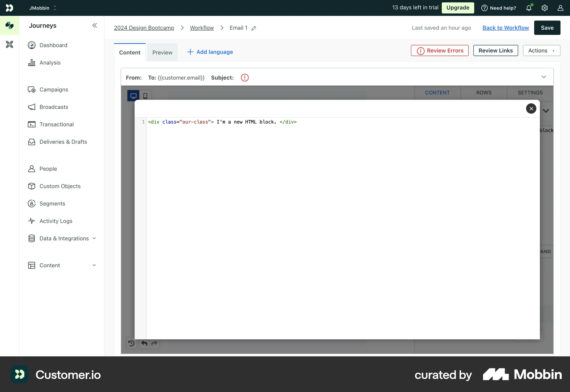
Task: Switch to desktop preview mode
Action: coord(133,96)
